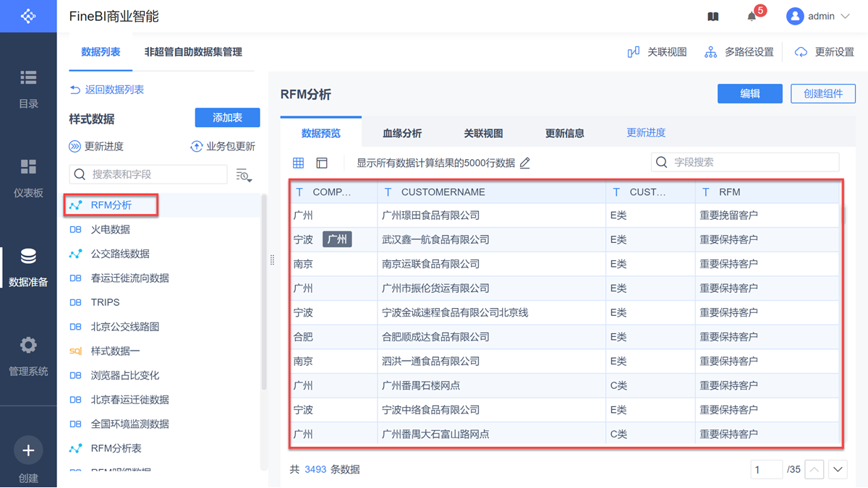Open 更新进度 tab link
The width and height of the screenshot is (868, 488).
[x=646, y=133]
